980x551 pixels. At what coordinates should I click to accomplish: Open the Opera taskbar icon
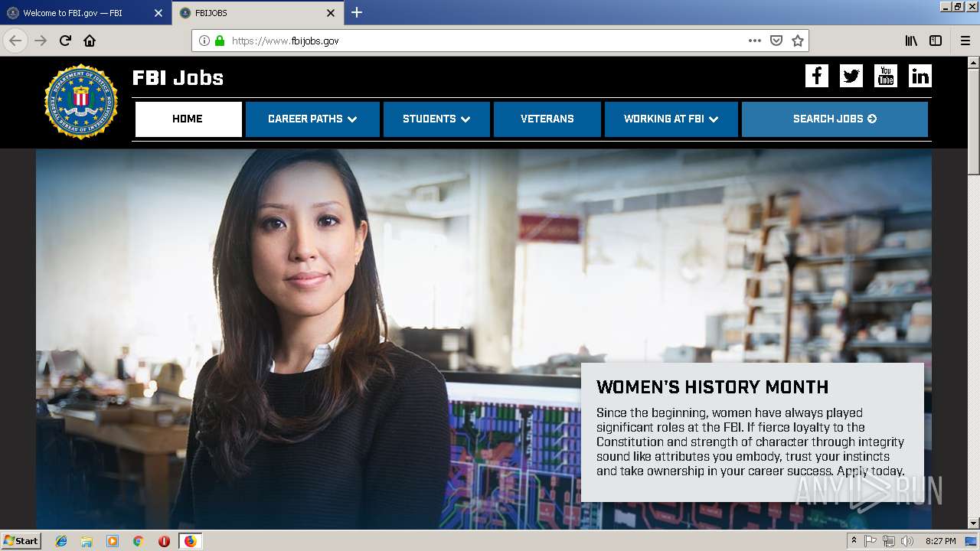tap(164, 541)
